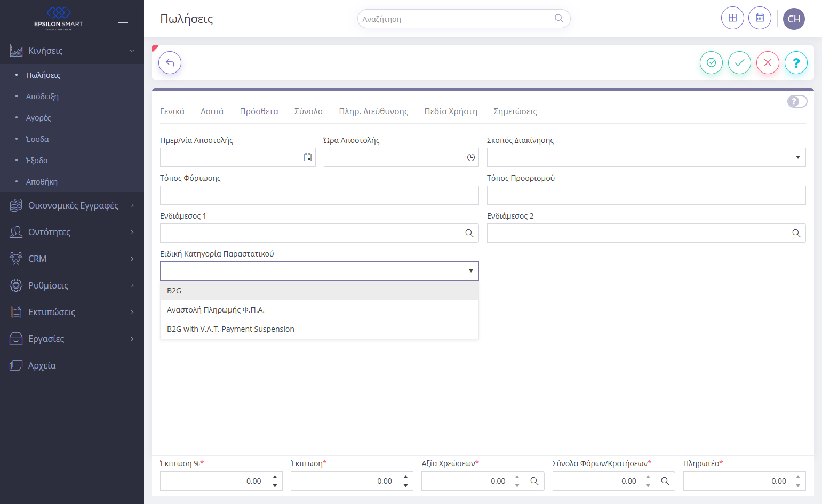The image size is (822, 504).
Task: Click the lookup icon in Ενδιάμεσος 1
Action: [469, 233]
